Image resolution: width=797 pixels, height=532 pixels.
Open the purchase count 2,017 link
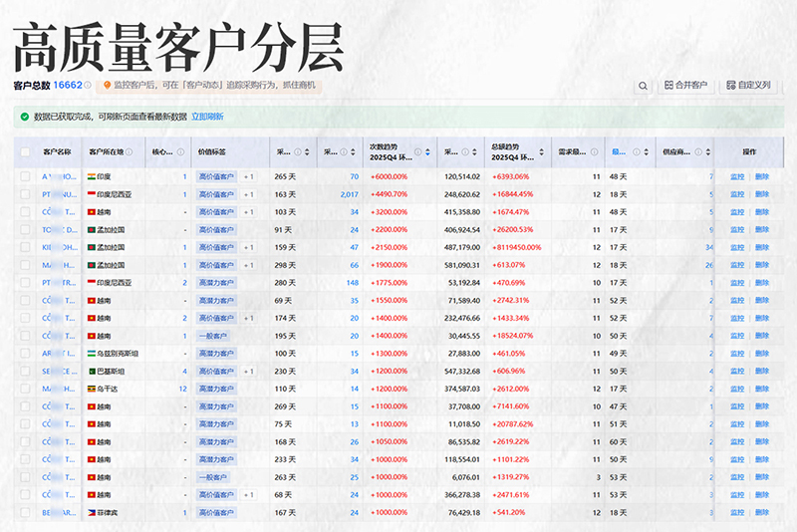click(x=349, y=194)
